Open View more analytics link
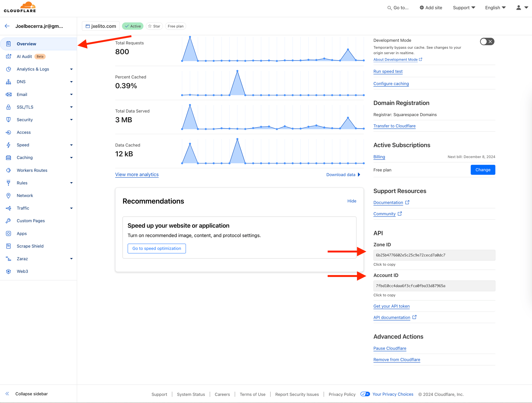The height and width of the screenshot is (403, 532). 137,174
